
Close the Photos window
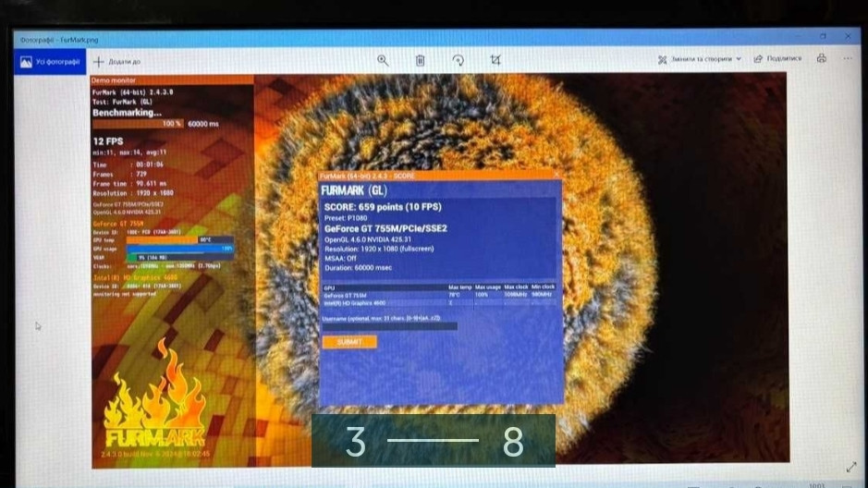point(848,36)
